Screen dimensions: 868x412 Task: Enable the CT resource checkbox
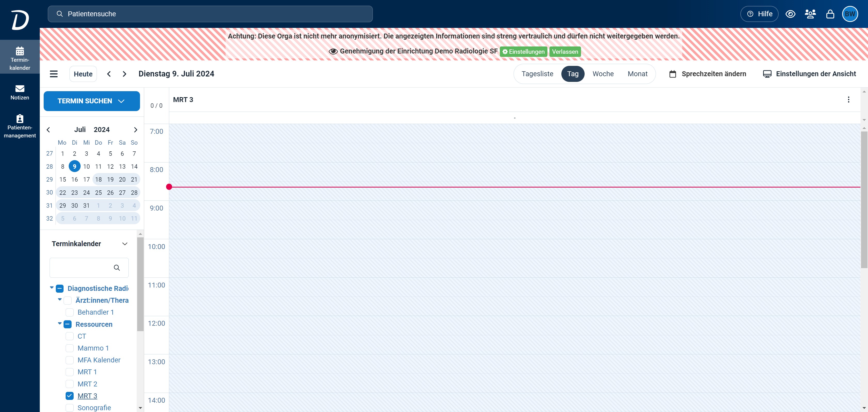[70, 336]
